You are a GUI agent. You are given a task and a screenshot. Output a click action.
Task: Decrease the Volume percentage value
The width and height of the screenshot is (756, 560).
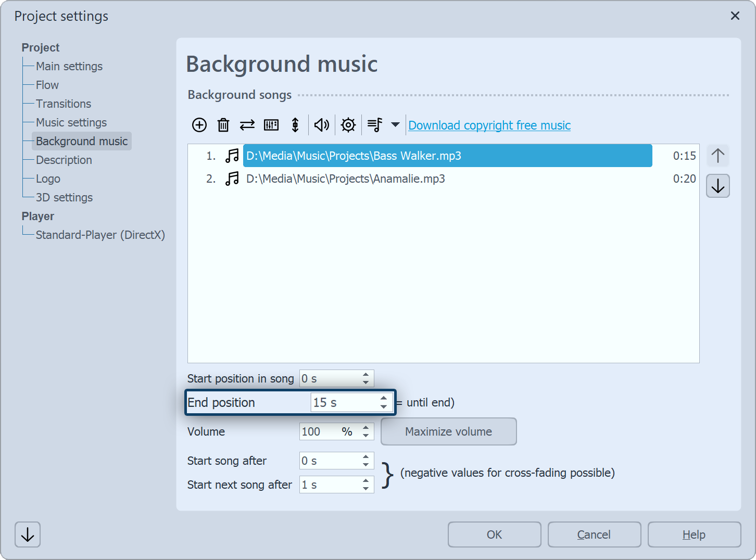[x=366, y=436]
